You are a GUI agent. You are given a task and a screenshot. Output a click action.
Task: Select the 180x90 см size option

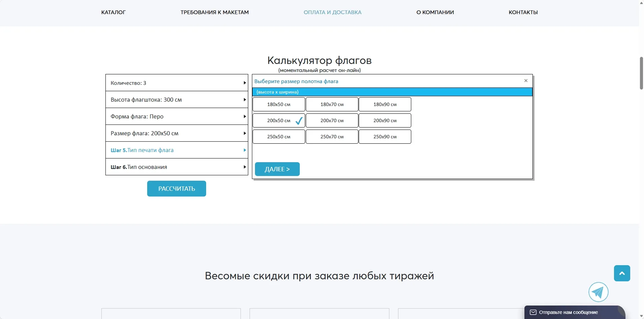click(385, 104)
